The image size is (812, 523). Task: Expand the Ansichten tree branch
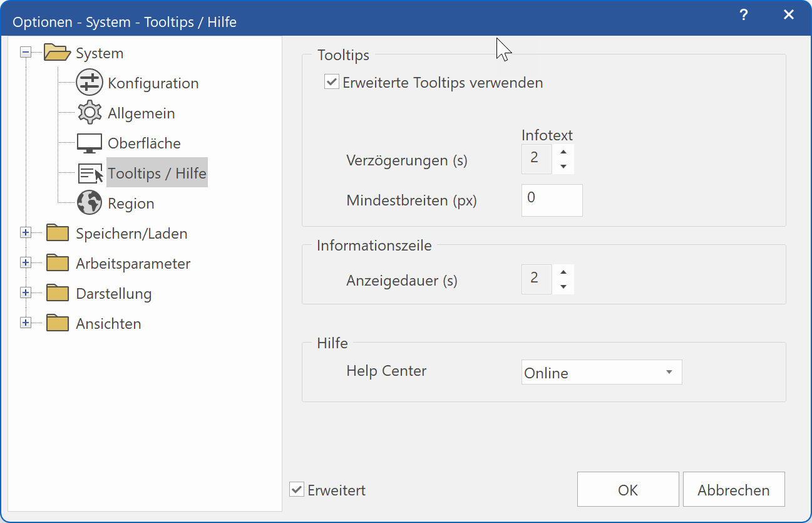[x=25, y=323]
